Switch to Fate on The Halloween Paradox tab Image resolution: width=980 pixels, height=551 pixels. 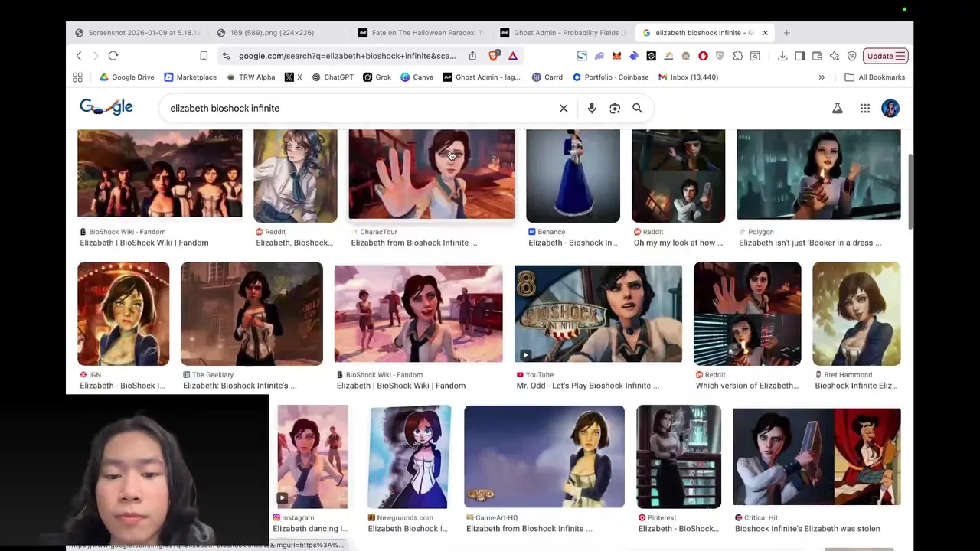pyautogui.click(x=421, y=33)
